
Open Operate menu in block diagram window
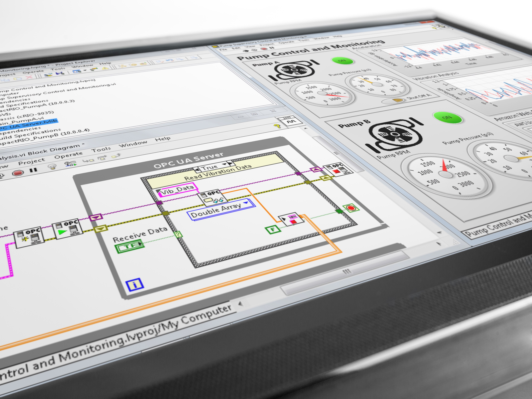click(68, 155)
